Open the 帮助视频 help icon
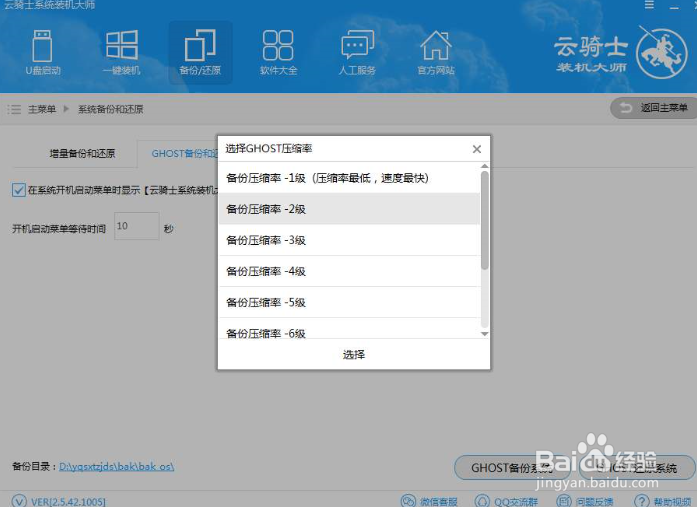The width and height of the screenshot is (697, 507). (x=641, y=501)
